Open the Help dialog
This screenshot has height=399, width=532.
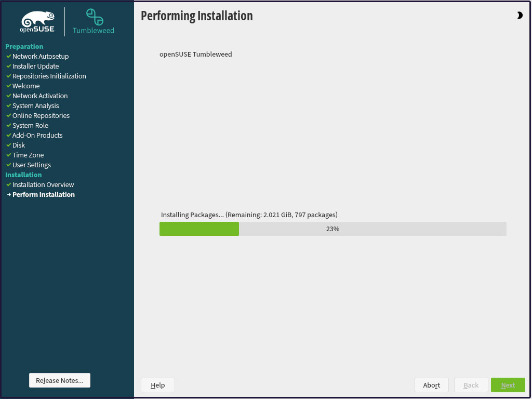[158, 385]
